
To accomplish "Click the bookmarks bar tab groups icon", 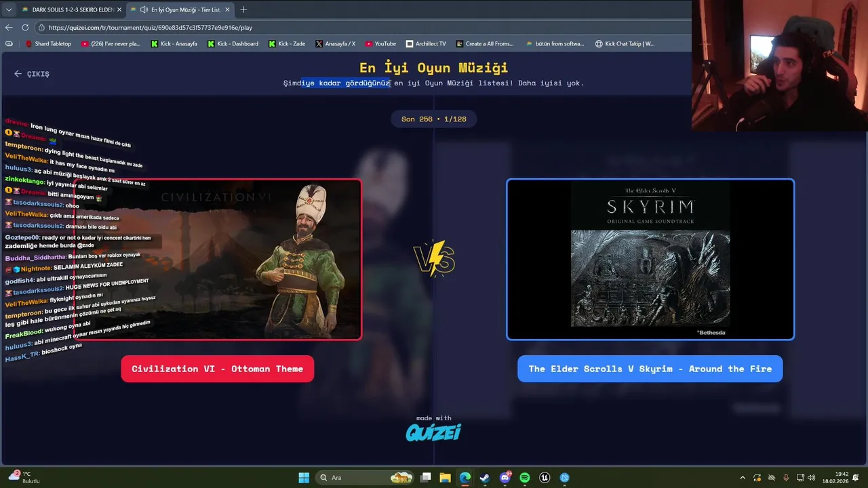I will tap(9, 43).
